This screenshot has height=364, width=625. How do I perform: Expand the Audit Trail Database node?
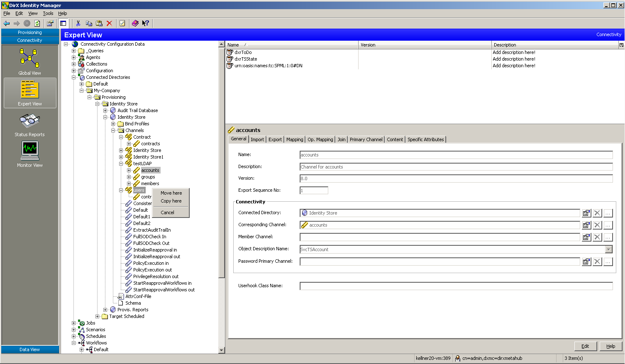pos(105,110)
